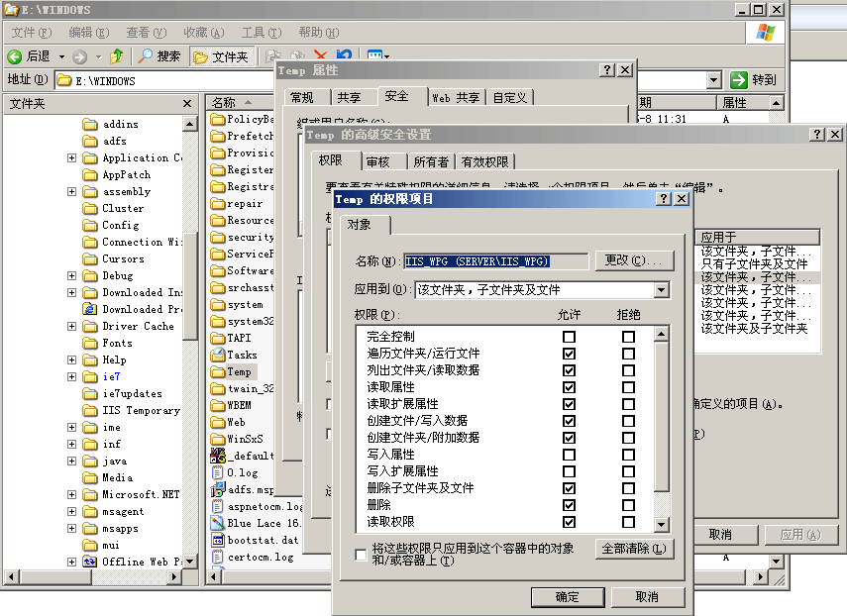Open the Tools (工具) menu
This screenshot has width=847, height=616.
(x=261, y=33)
